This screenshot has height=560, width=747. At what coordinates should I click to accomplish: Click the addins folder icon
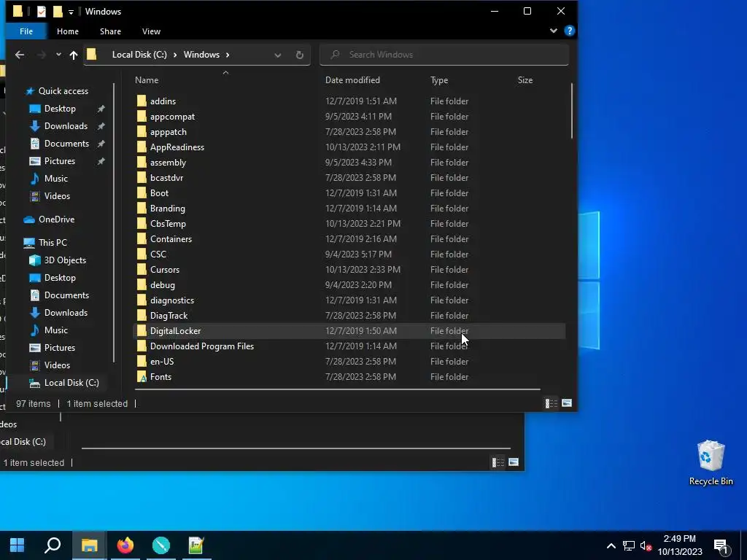(x=142, y=101)
